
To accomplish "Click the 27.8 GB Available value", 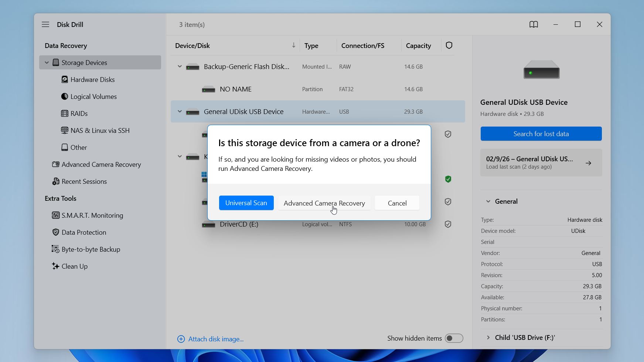I will [x=592, y=297].
